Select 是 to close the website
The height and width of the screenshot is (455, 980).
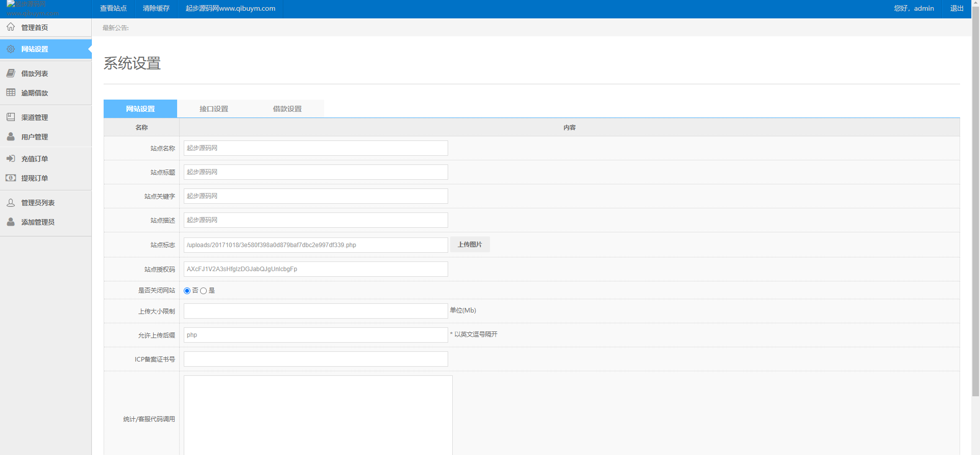pyautogui.click(x=204, y=291)
